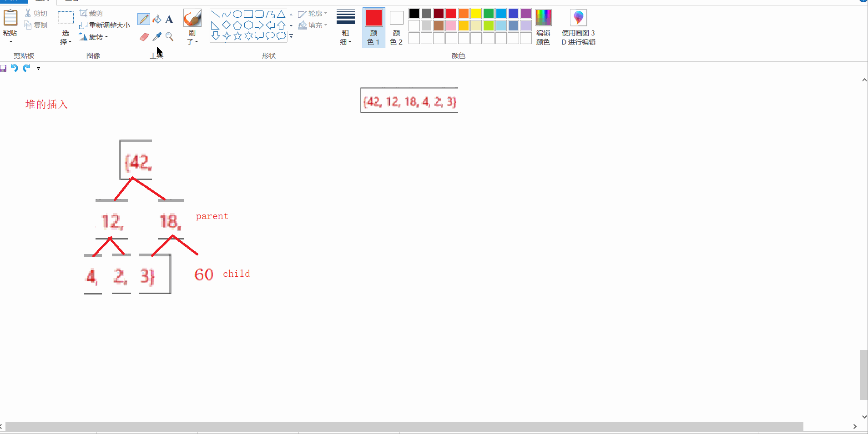Click the Paste clipboard icon
The height and width of the screenshot is (434, 868).
10,18
